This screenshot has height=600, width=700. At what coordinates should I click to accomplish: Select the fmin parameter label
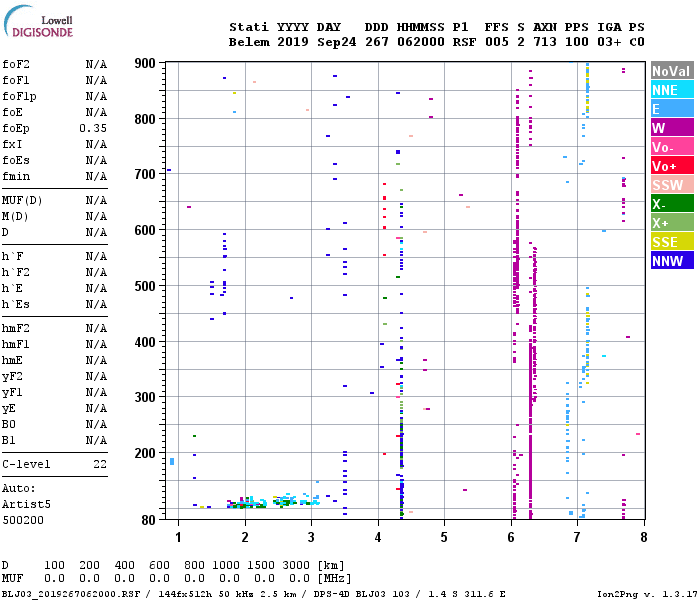16,176
